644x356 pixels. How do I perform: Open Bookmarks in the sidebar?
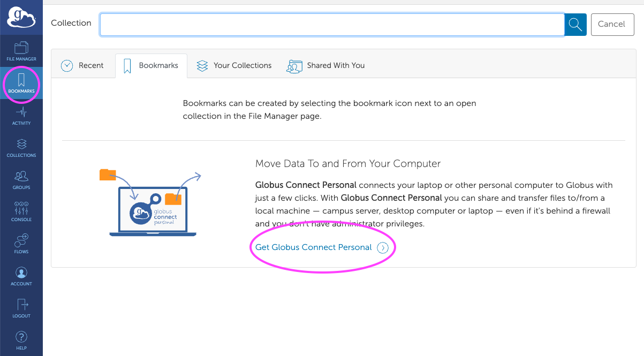[21, 83]
